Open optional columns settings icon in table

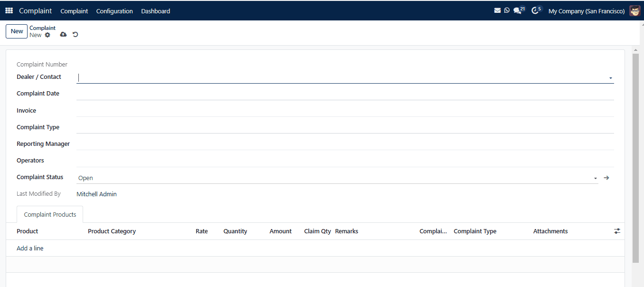pyautogui.click(x=617, y=231)
